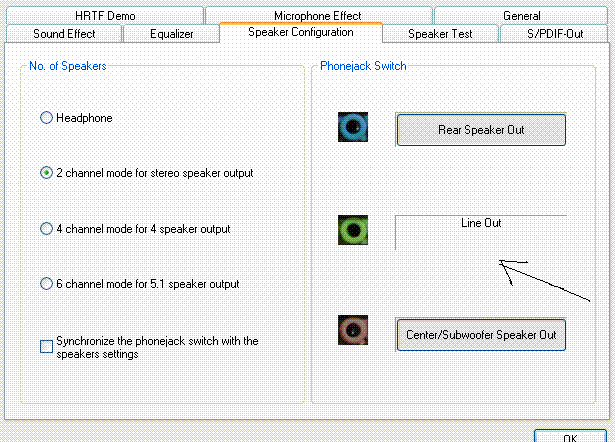Open the Speaker Test tab

pyautogui.click(x=440, y=34)
